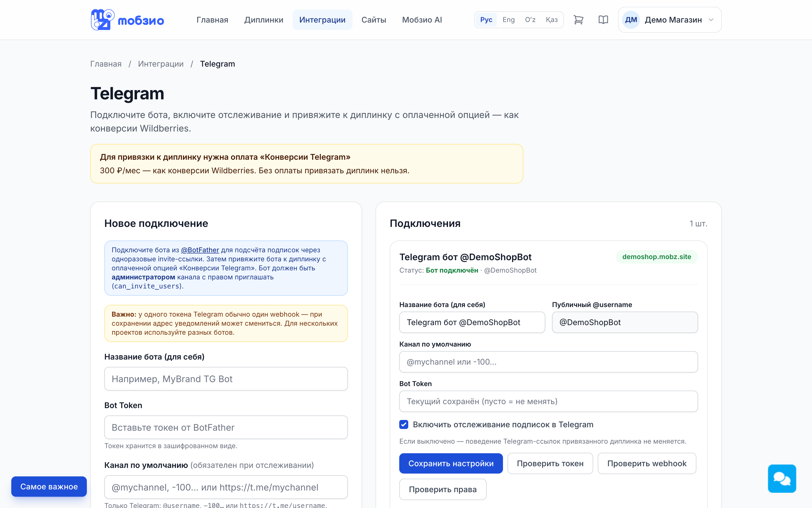The height and width of the screenshot is (508, 812).
Task: Click Интеграции breadcrumb link
Action: point(161,64)
